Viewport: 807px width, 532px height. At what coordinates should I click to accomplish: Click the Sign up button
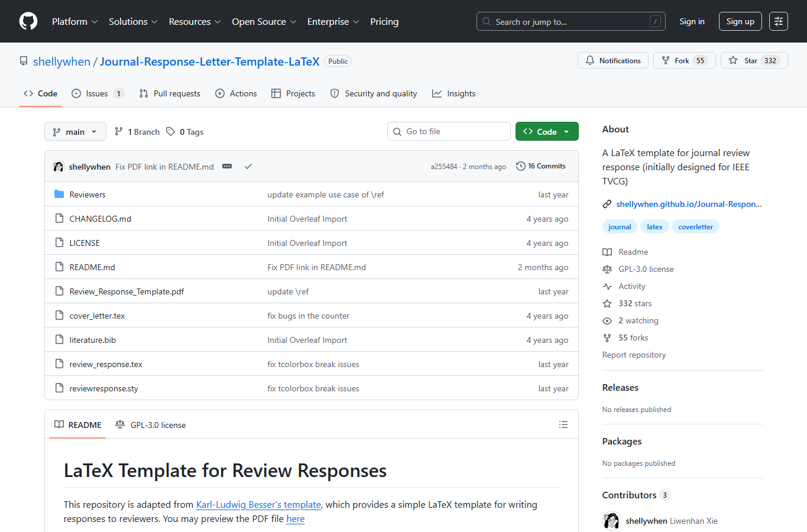740,21
